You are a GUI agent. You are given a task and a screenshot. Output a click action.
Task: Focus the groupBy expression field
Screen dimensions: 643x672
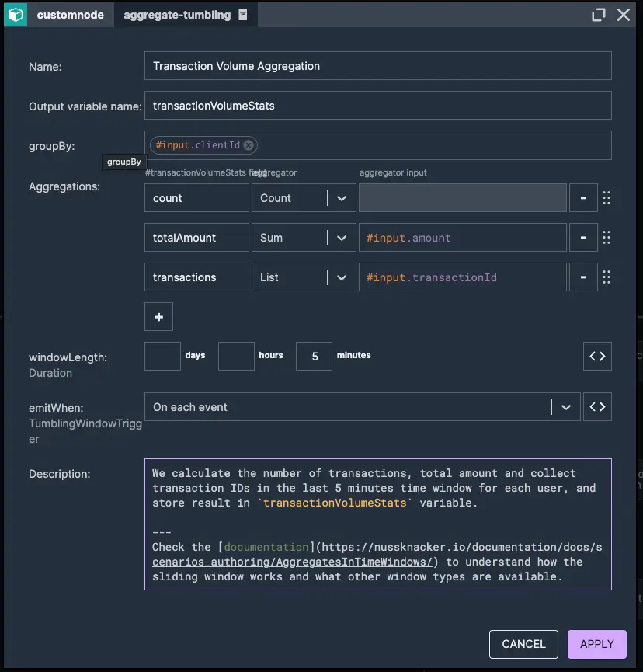point(378,145)
